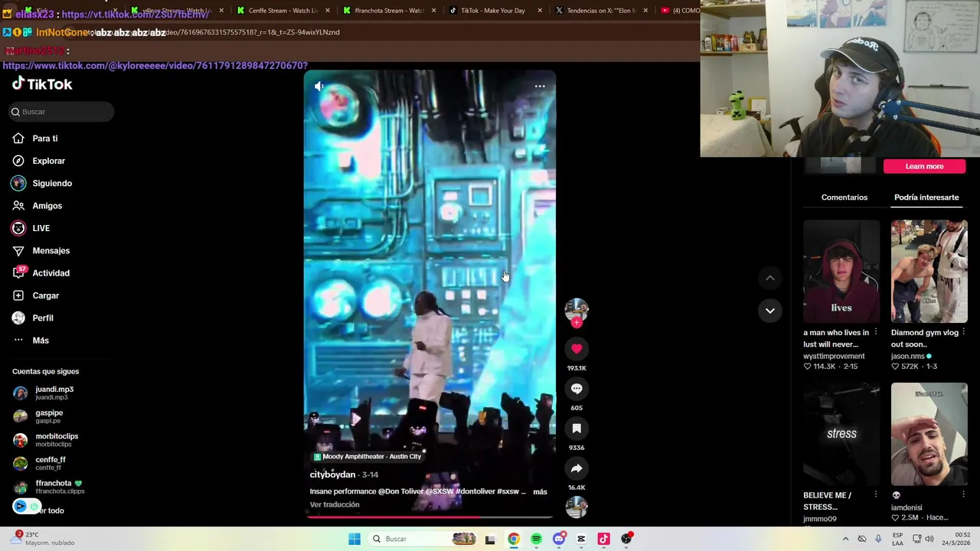Open Spotify from the taskbar

coord(536,539)
